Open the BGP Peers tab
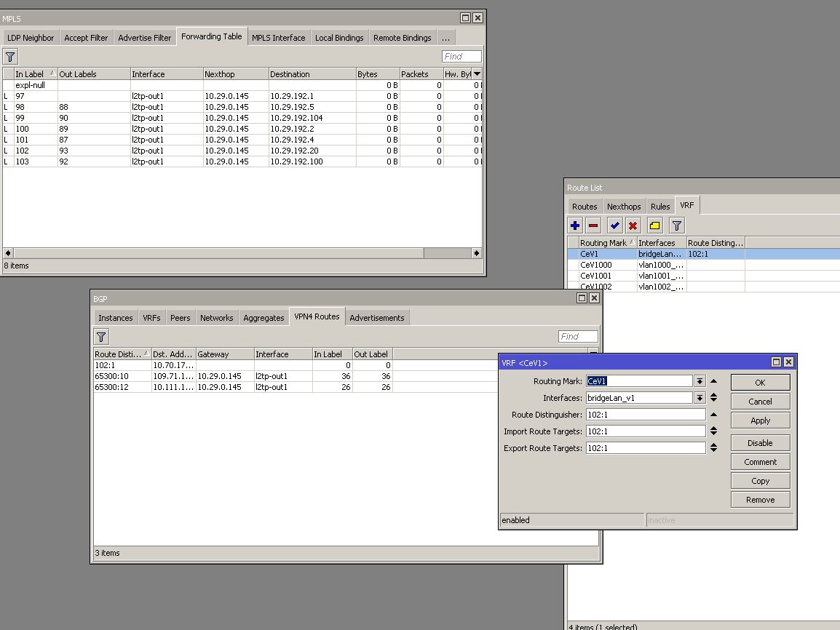The width and height of the screenshot is (840, 630). click(x=180, y=318)
